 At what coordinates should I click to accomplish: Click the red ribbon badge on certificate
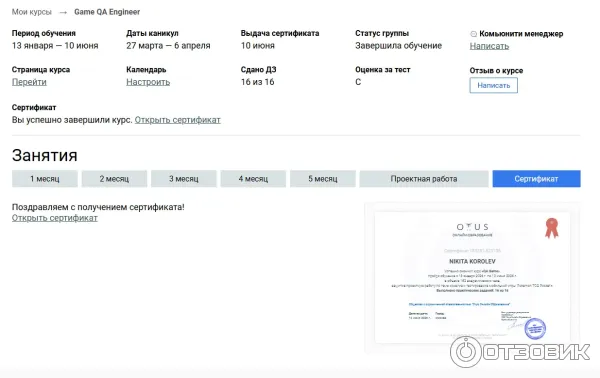(x=551, y=228)
